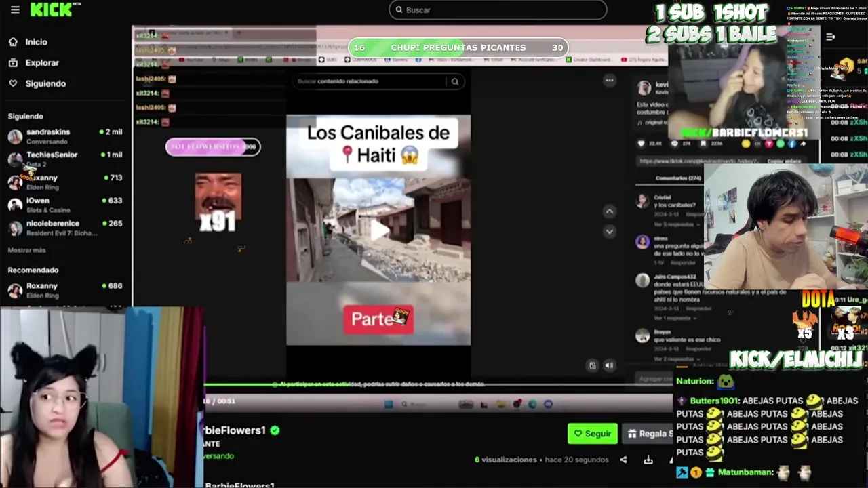Image resolution: width=868 pixels, height=488 pixels.
Task: Click the heart icon next to Siguiendo
Action: pos(13,84)
